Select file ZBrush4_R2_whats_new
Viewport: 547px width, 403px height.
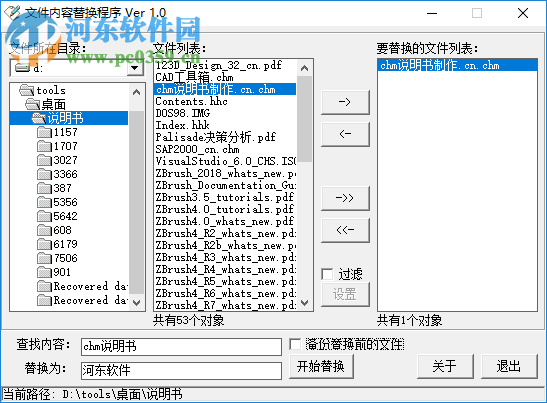pos(225,233)
